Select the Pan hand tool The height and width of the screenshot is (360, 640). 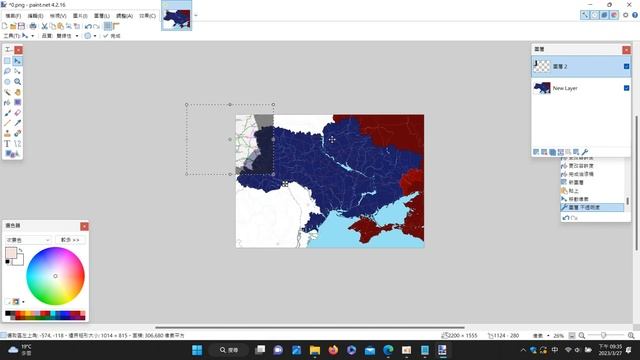click(x=18, y=92)
